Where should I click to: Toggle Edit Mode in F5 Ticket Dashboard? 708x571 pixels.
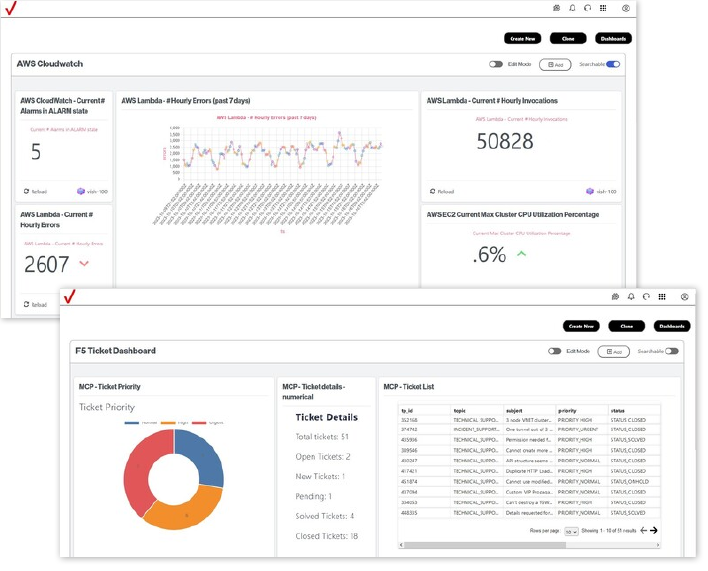[x=554, y=351]
